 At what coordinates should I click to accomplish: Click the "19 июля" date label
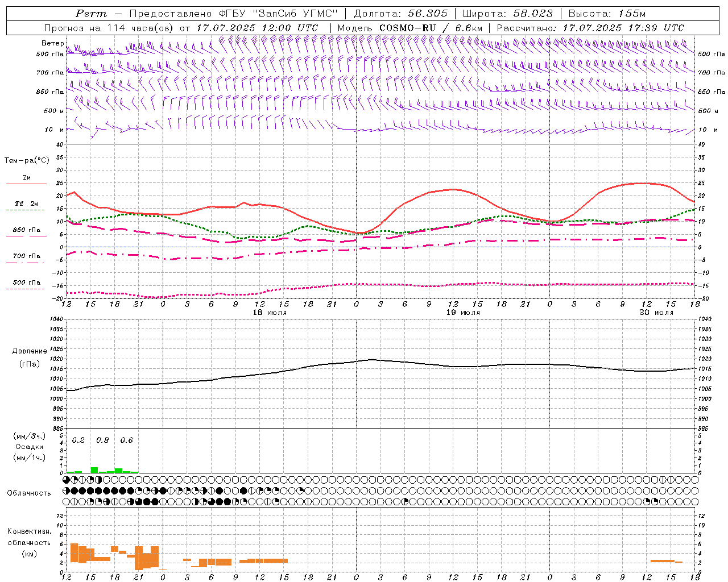pyautogui.click(x=463, y=313)
